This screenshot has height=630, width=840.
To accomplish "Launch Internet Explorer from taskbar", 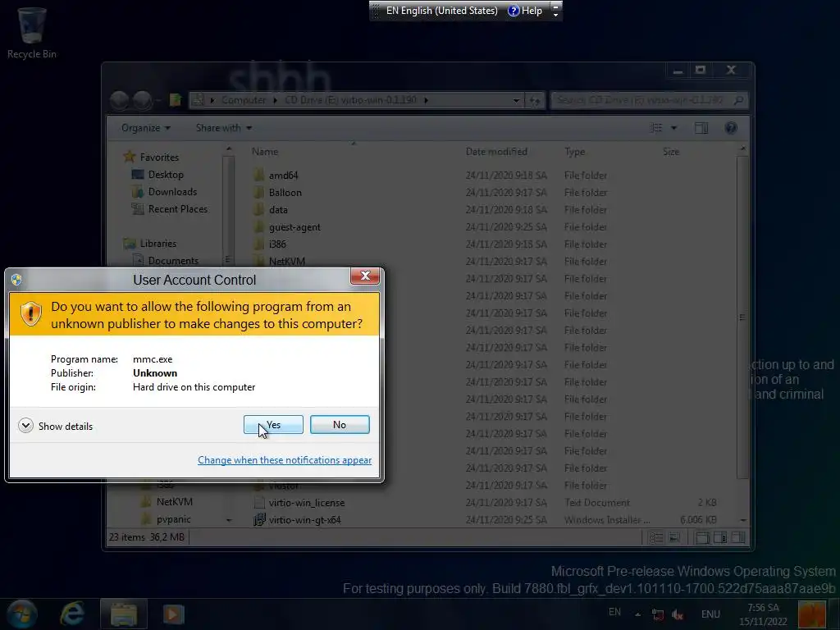I will pos(72,614).
